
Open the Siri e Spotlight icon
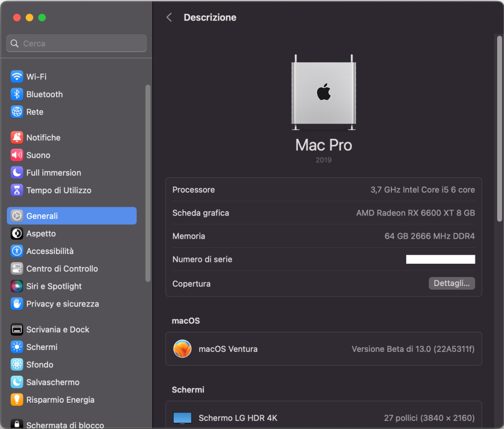click(17, 286)
